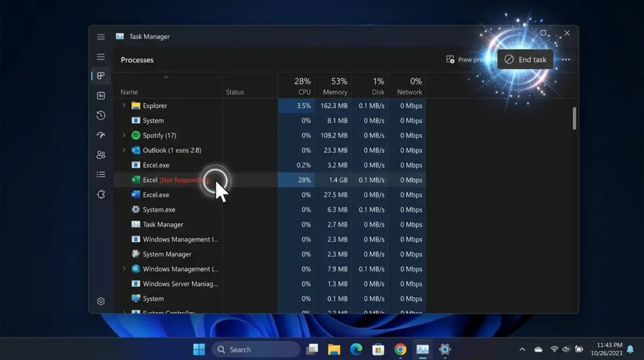644x360 pixels.
Task: Open Settings gear app on taskbar
Action: point(445,349)
